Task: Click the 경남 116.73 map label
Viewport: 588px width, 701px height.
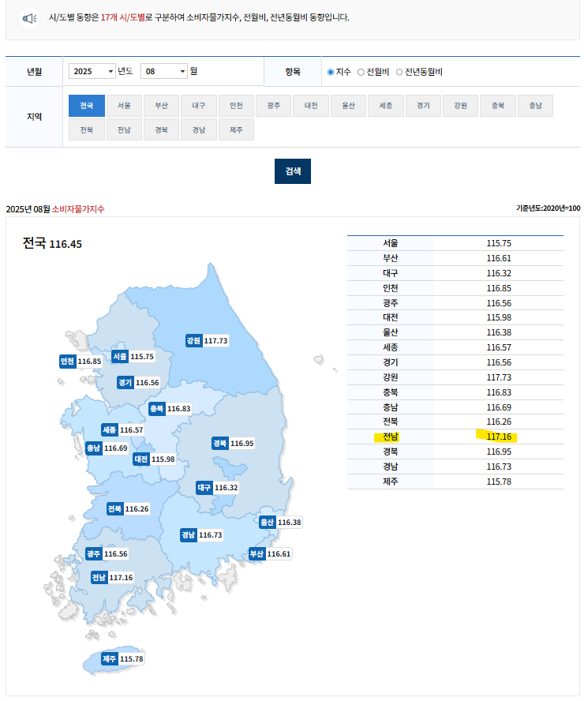Action: [202, 534]
